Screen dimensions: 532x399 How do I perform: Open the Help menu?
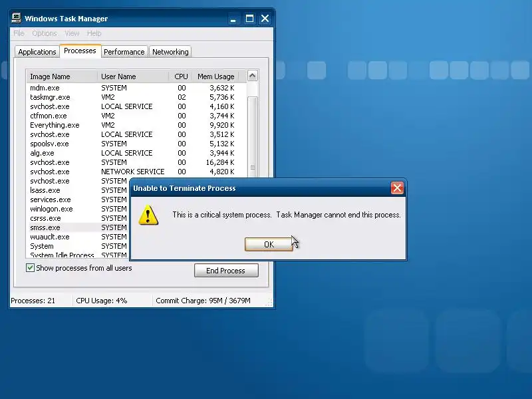pyautogui.click(x=94, y=33)
